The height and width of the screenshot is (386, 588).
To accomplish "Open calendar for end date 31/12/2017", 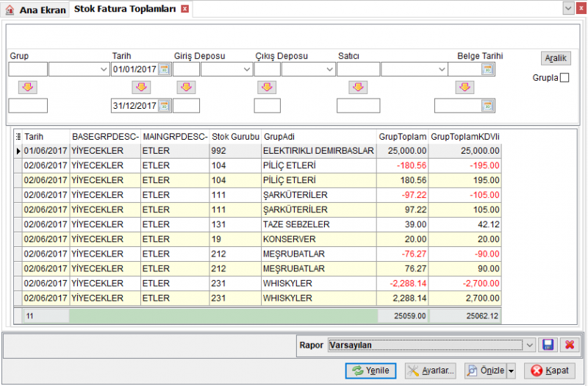I will (164, 106).
